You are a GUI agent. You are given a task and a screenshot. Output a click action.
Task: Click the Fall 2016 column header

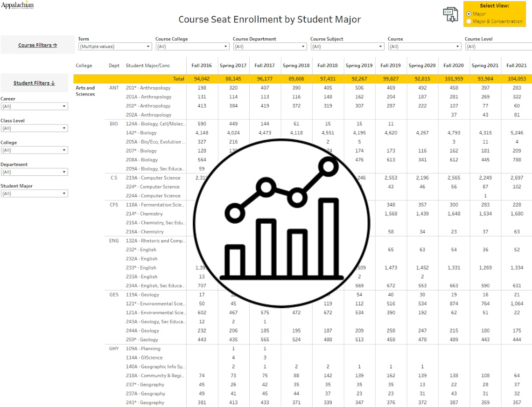coord(202,66)
